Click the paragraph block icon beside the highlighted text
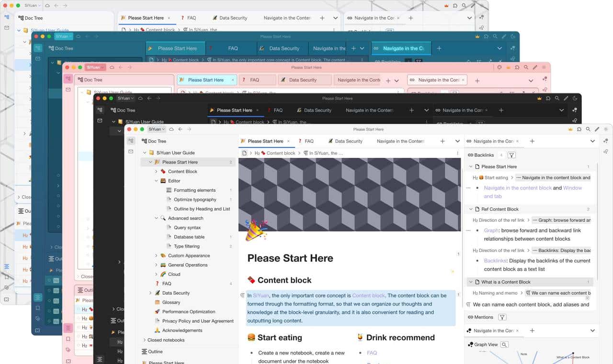The height and width of the screenshot is (364, 613). point(242,296)
